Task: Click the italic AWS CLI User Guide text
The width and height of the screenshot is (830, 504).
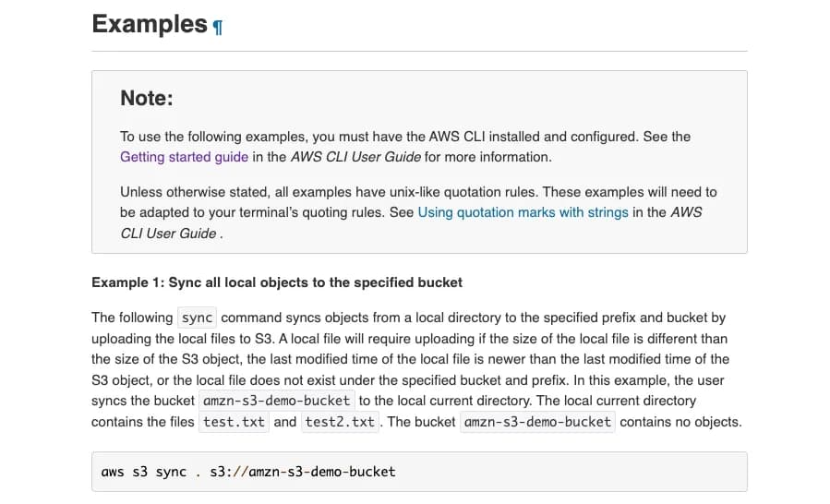Action: (x=355, y=157)
